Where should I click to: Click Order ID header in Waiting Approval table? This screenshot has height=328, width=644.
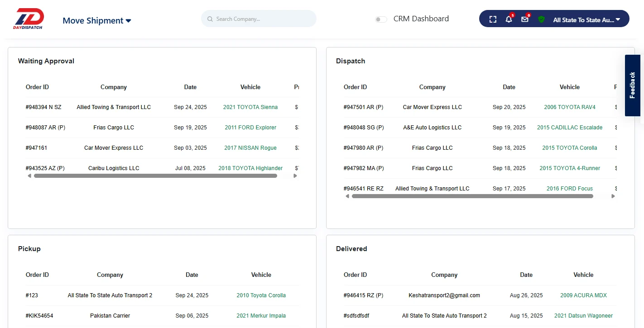(x=37, y=87)
